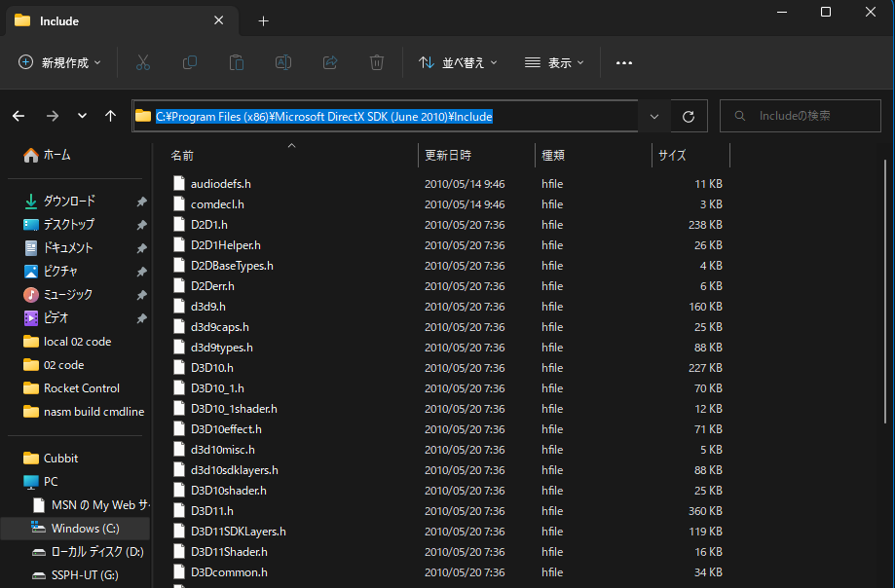
Task: Open デスクトップ in navigation pane
Action: [x=59, y=225]
